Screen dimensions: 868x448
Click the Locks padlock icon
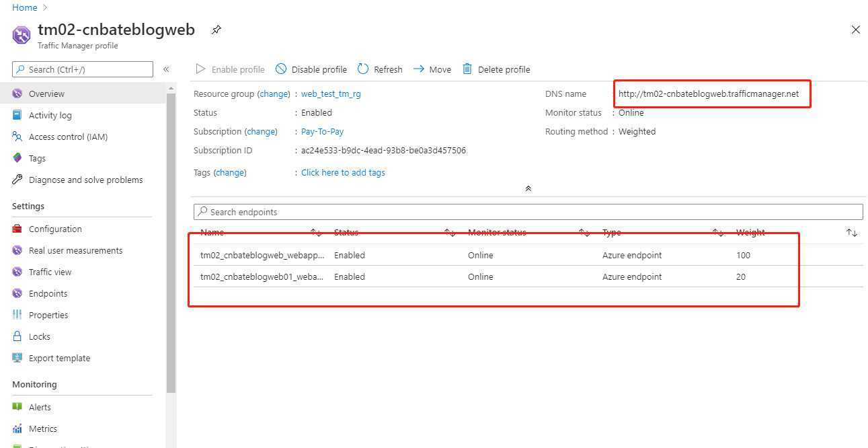17,336
